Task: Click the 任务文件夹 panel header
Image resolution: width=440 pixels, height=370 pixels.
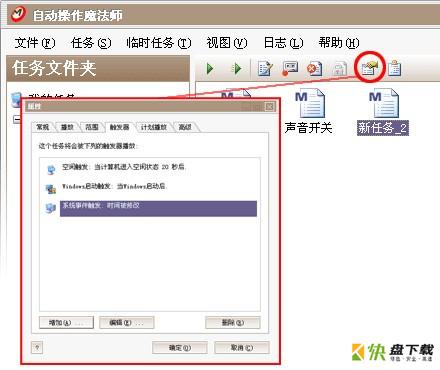Action: [x=98, y=68]
